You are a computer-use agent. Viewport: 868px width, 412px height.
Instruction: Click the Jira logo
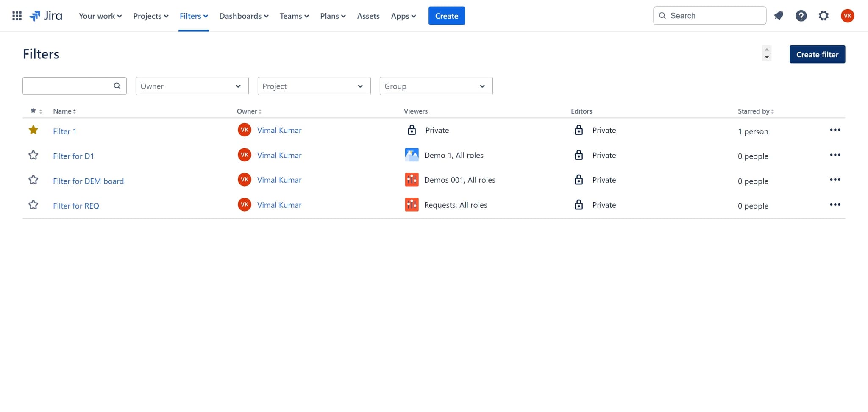coord(46,16)
